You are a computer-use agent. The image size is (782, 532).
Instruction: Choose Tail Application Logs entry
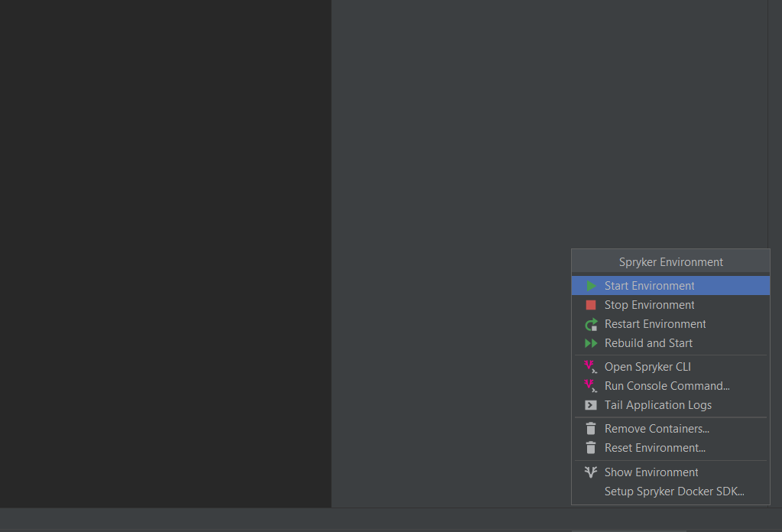[x=671, y=405]
